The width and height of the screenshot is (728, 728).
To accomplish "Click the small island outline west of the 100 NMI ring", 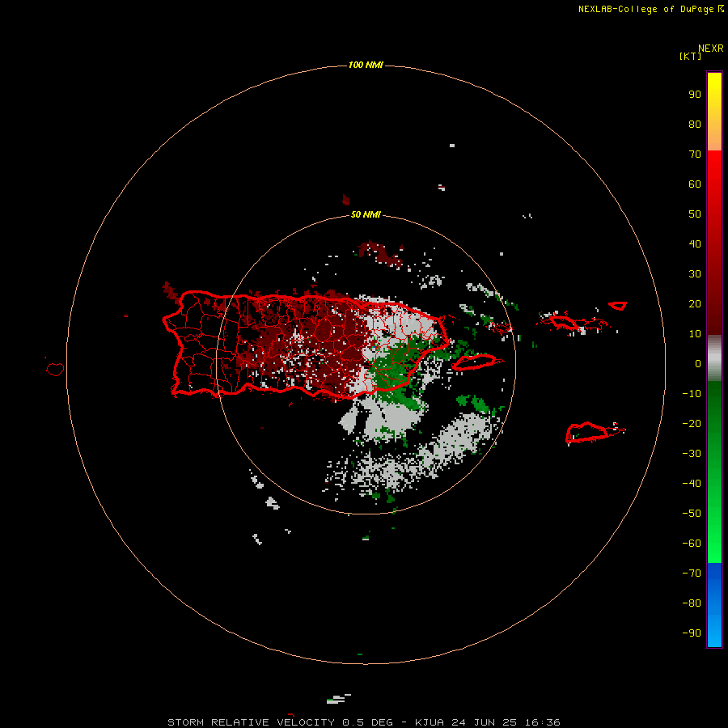I will tap(55, 369).
